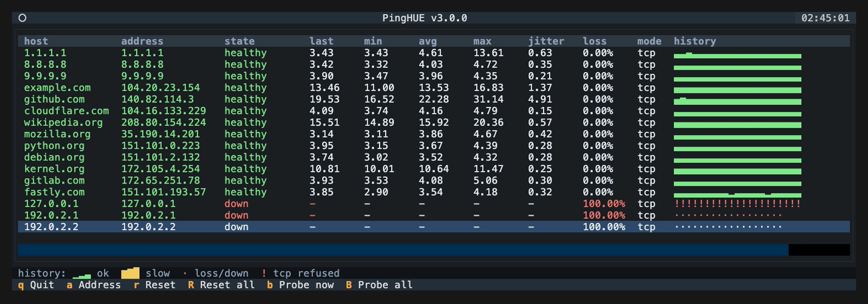Click the loss column header
The height and width of the screenshot is (304, 868).
(595, 41)
